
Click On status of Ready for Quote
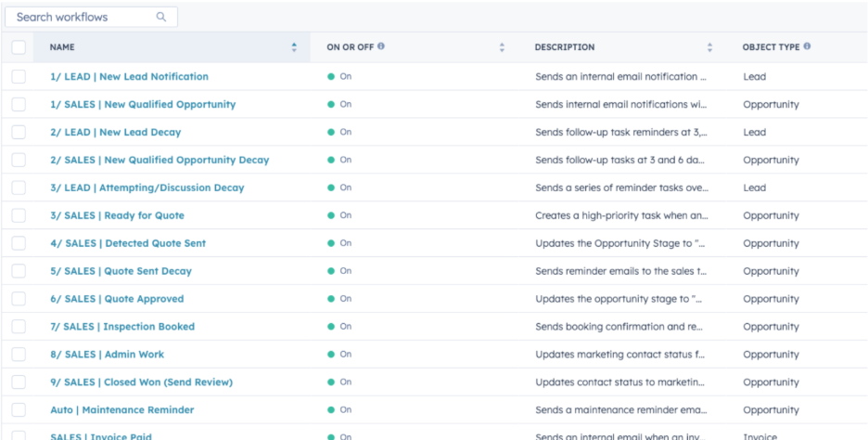click(339, 215)
